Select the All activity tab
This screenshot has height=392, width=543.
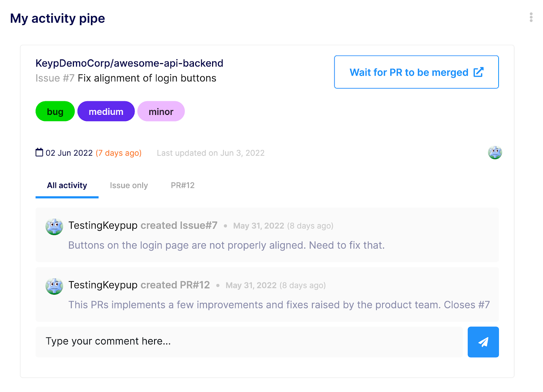tap(67, 185)
